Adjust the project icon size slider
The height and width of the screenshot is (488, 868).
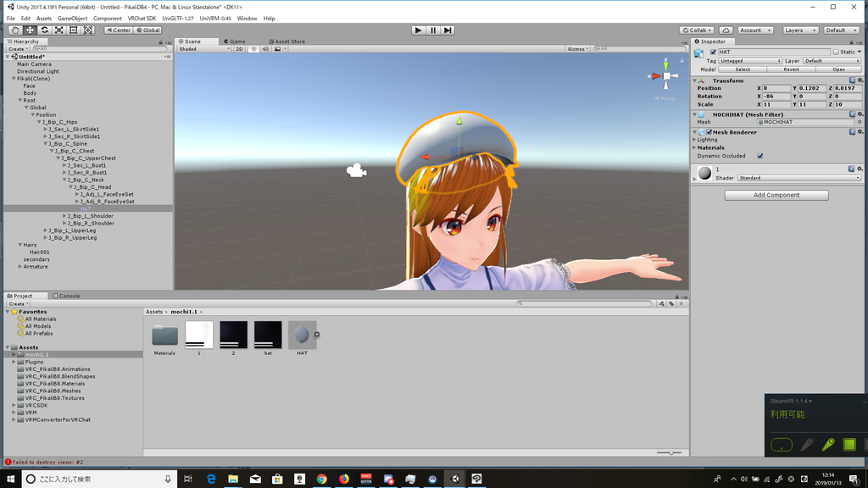point(670,452)
